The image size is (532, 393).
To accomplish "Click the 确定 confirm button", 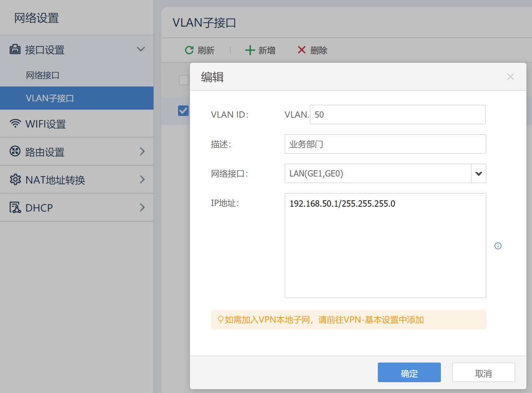I will click(409, 372).
